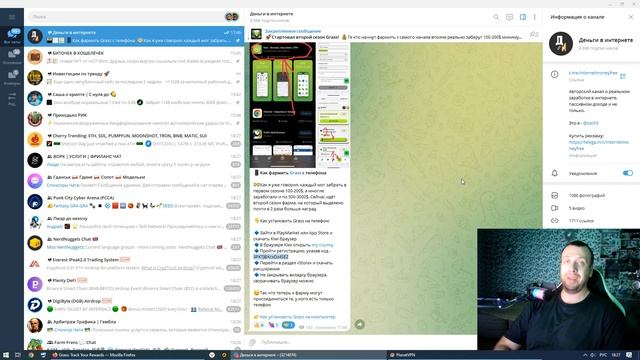Open the buy advertising telega link
This screenshot has width=640, height=360.
coord(599,145)
